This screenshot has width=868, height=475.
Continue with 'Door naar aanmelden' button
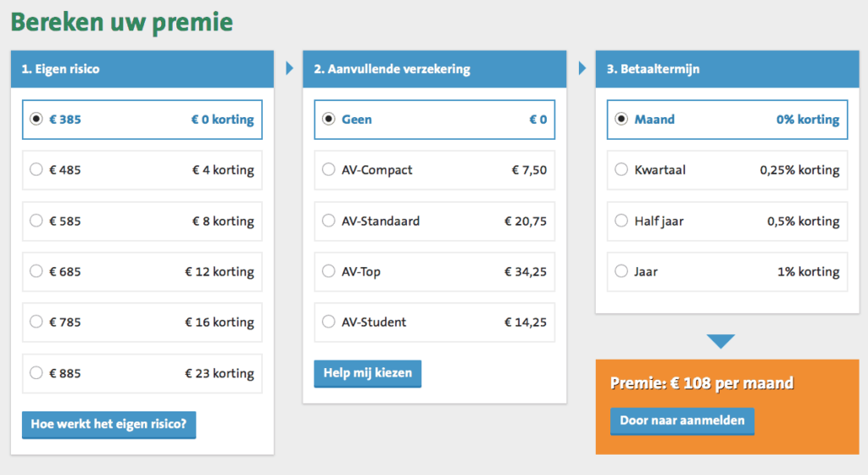point(682,420)
